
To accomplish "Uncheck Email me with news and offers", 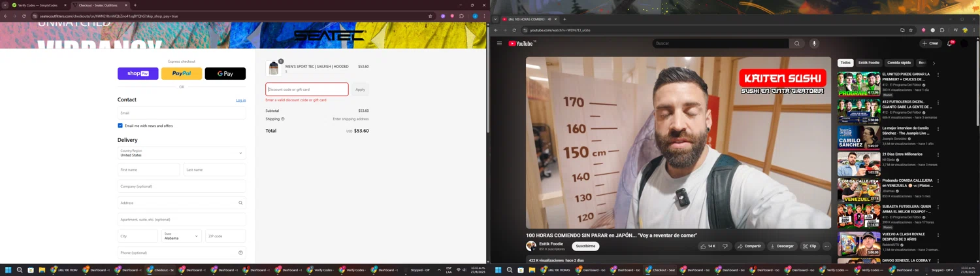I will (x=120, y=126).
